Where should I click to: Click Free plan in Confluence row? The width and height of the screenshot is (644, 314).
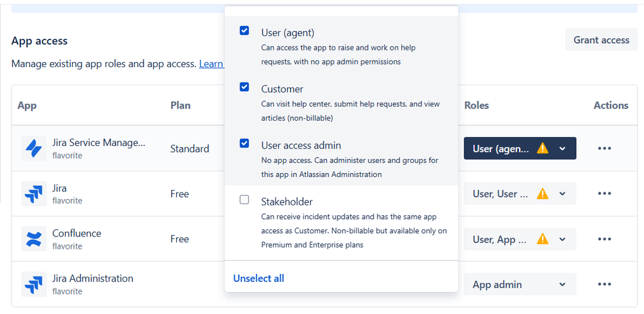point(179,239)
